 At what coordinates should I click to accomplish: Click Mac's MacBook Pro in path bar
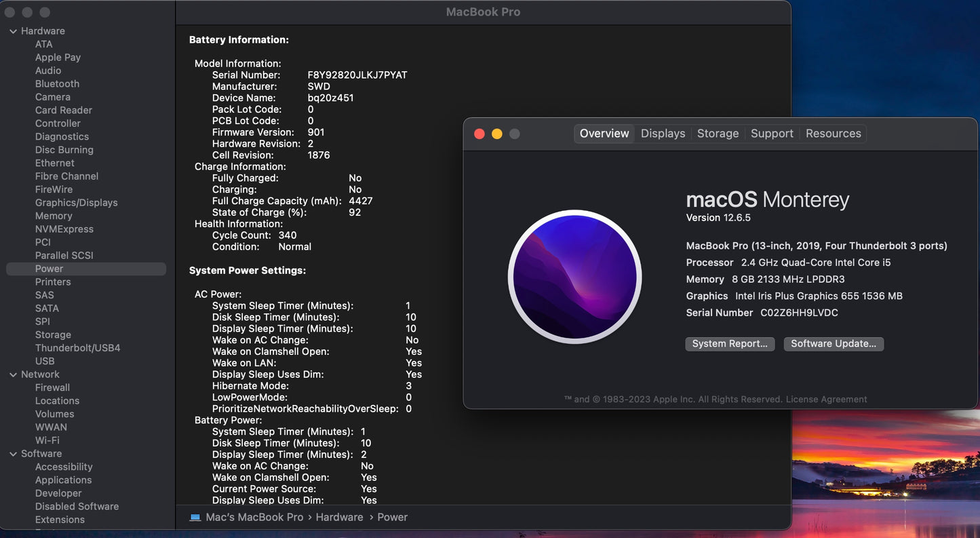(254, 517)
